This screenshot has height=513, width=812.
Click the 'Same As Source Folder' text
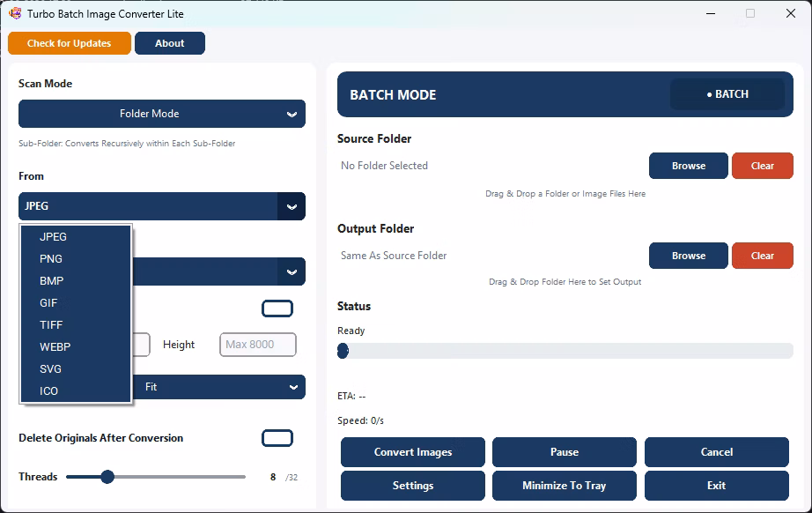click(x=394, y=256)
